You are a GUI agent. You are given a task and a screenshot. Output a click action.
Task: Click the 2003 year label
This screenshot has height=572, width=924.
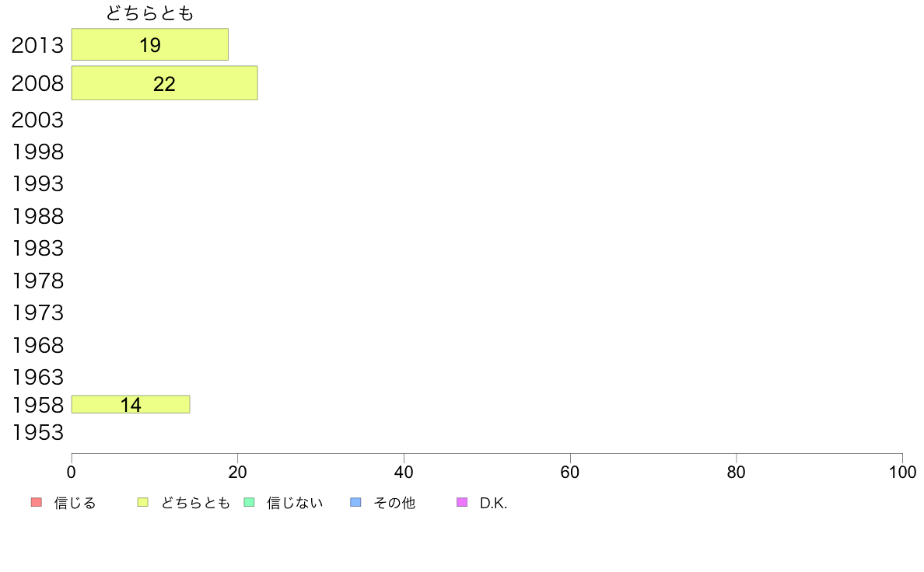pos(37,120)
